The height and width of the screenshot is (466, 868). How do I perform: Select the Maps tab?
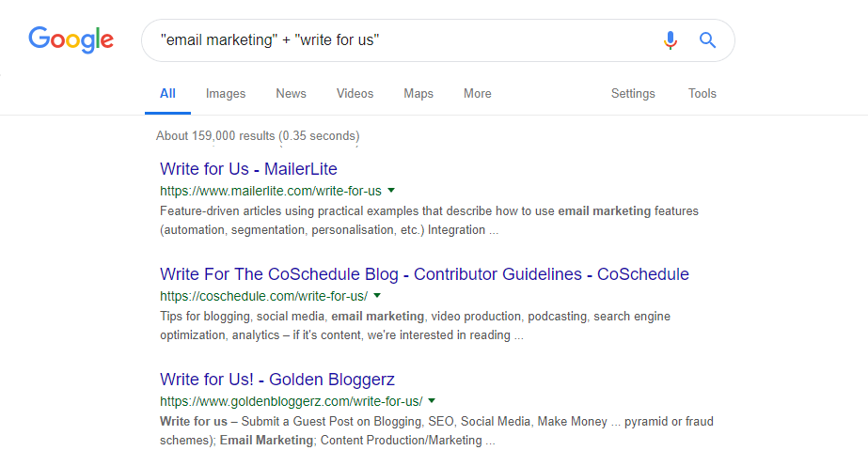coord(418,94)
